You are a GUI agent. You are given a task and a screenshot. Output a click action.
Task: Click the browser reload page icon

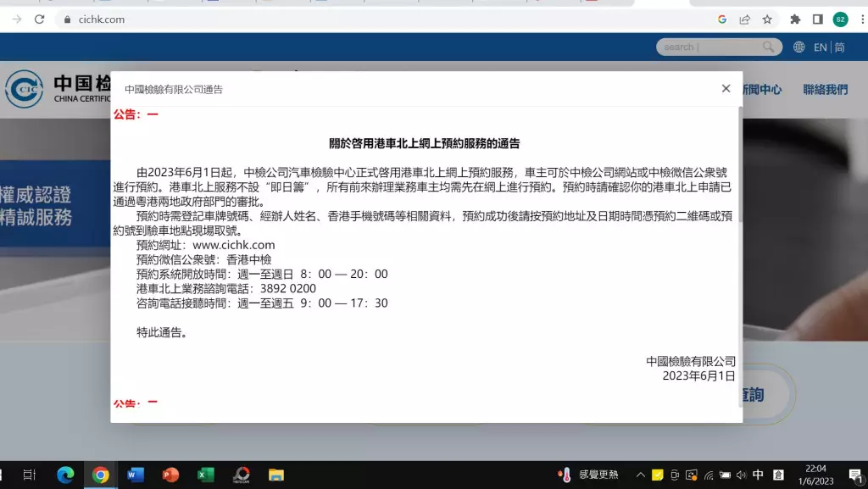click(x=39, y=19)
